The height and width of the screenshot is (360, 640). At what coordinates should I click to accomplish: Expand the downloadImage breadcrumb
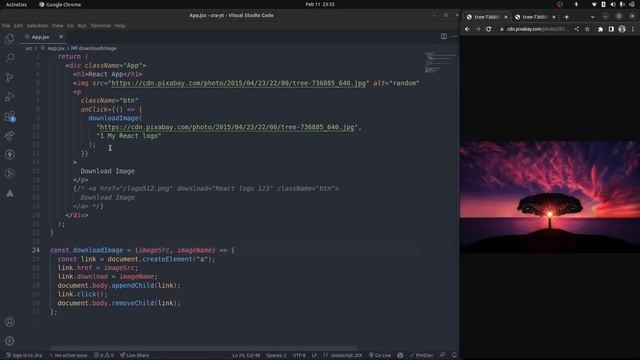(x=94, y=48)
